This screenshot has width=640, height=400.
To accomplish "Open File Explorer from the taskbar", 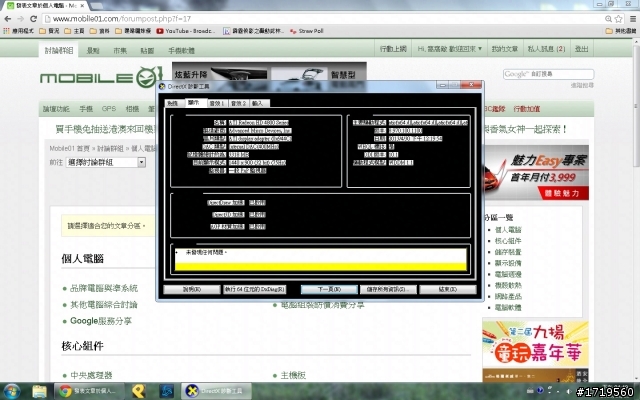I will click(40, 391).
